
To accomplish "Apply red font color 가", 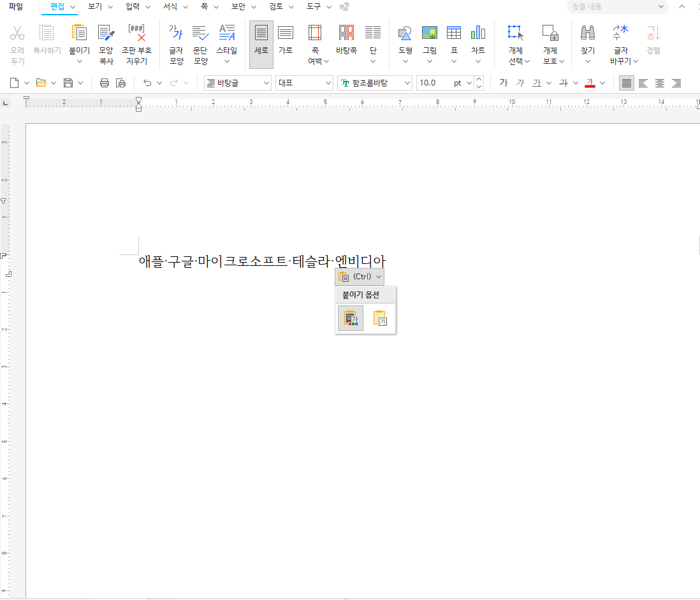I will [590, 83].
